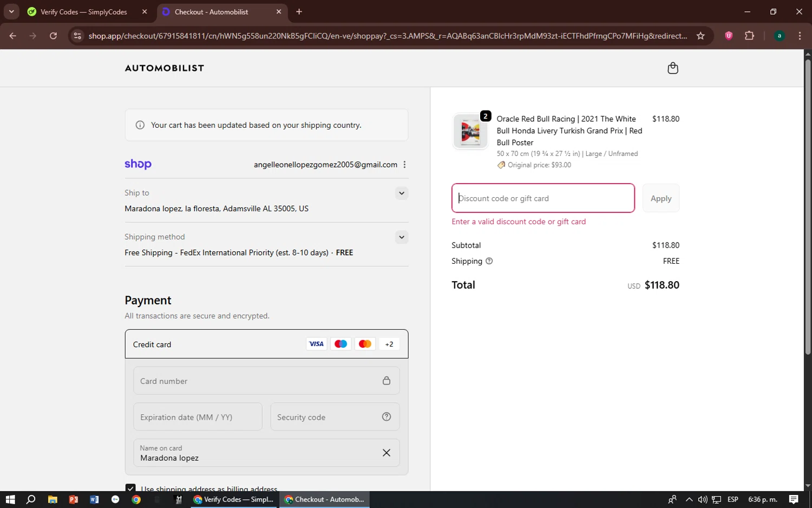Image resolution: width=812 pixels, height=508 pixels.
Task: Switch to Verify Codes taskbar window
Action: click(234, 499)
